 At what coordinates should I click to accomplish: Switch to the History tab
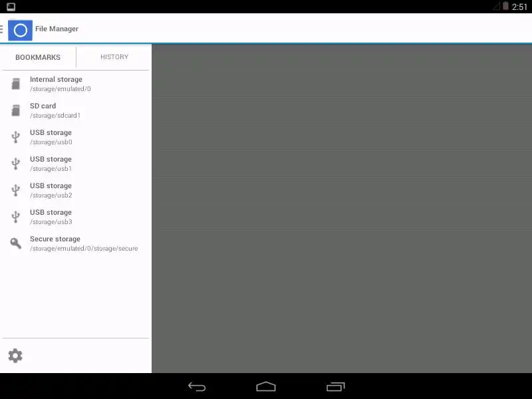click(x=114, y=57)
